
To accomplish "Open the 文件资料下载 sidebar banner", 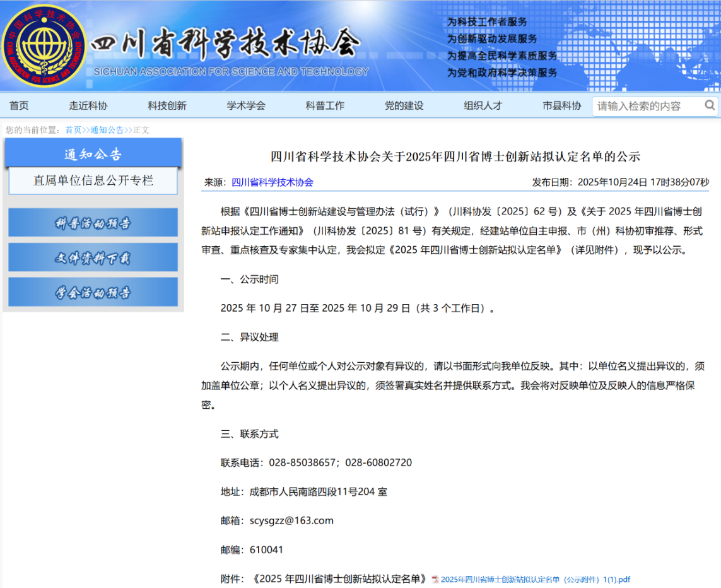I will [93, 257].
